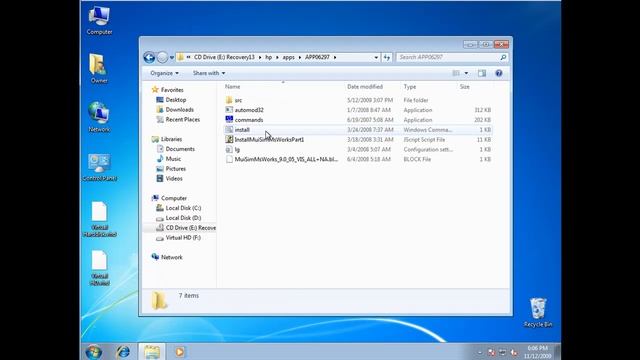This screenshot has height=360, width=640.
Task: Toggle the preview pane button
Action: (482, 73)
